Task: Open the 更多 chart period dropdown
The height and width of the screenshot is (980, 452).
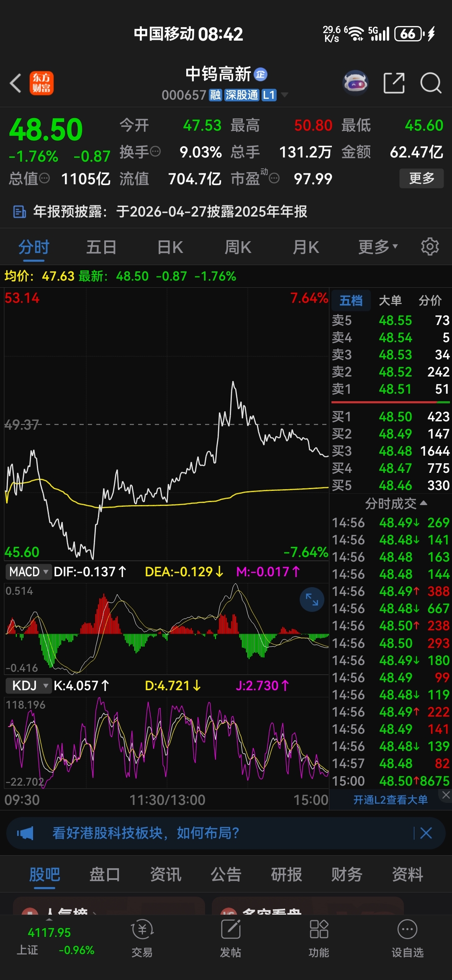Action: pos(378,247)
